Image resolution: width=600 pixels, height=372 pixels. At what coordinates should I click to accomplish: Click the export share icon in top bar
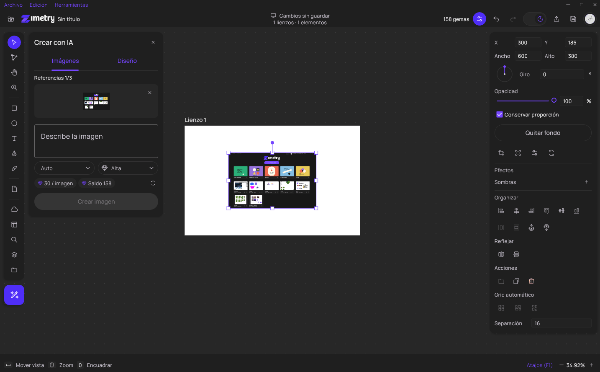pos(556,19)
